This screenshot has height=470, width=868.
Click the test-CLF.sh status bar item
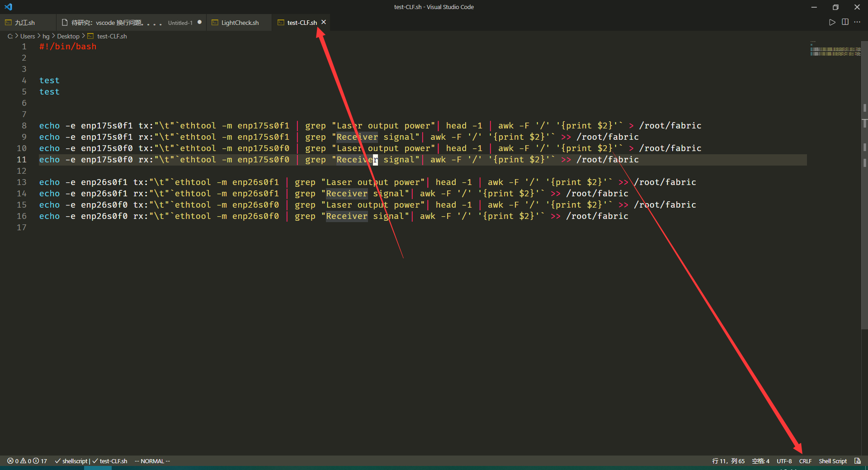click(x=110, y=461)
